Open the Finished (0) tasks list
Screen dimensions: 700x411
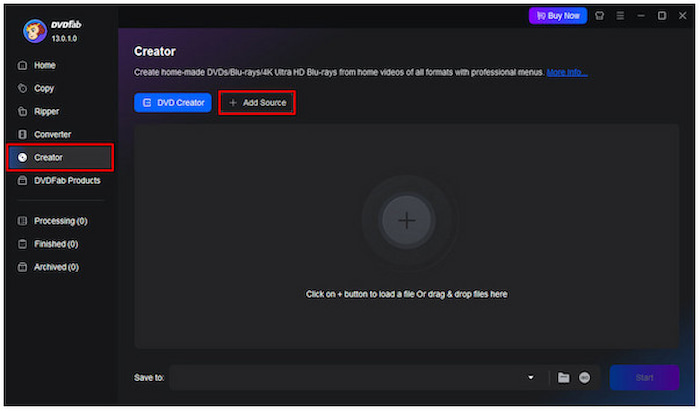pos(56,244)
